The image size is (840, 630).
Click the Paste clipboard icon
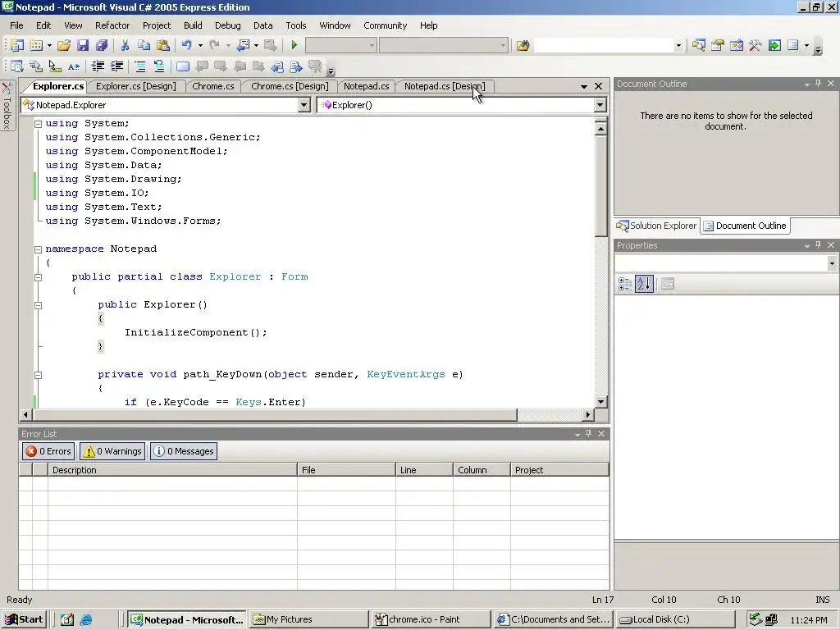pos(163,46)
